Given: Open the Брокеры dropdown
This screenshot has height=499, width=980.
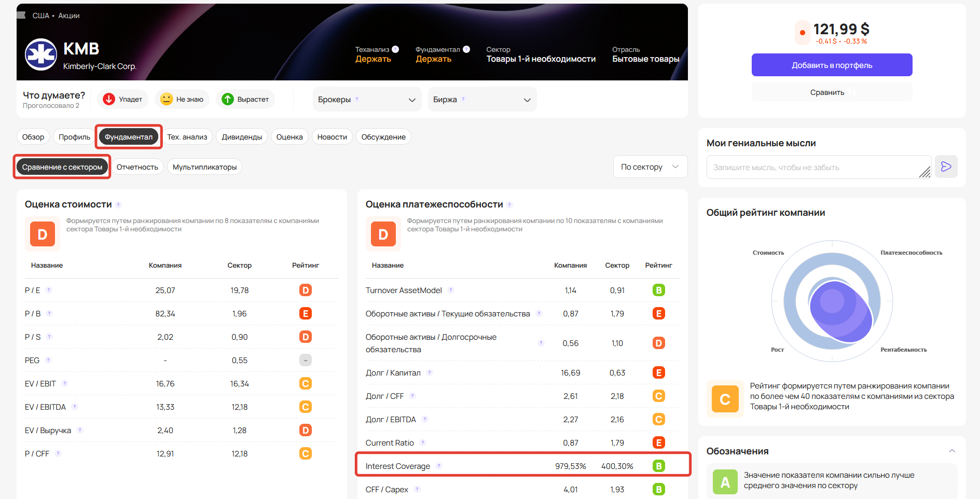Looking at the screenshot, I should coord(366,100).
